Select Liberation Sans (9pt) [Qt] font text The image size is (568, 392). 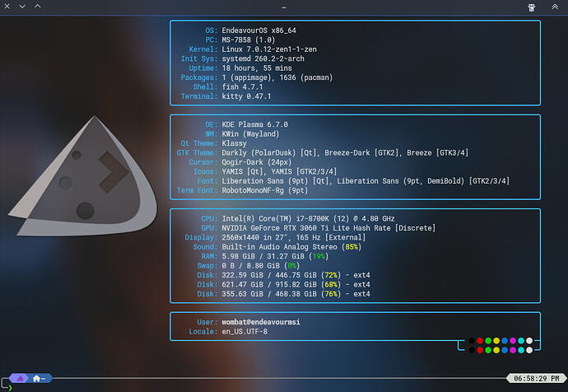pos(276,181)
